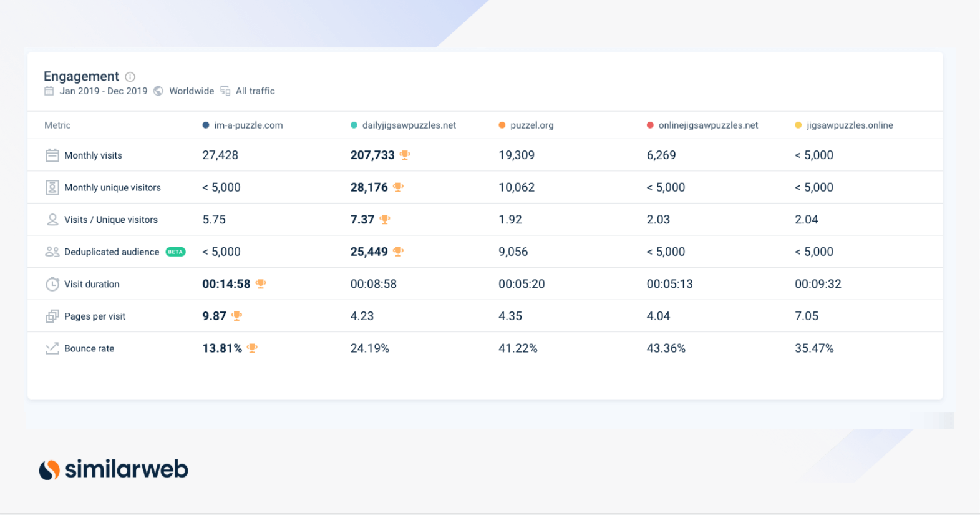Image resolution: width=980 pixels, height=515 pixels.
Task: Click the Monthly visits calendar icon
Action: click(52, 155)
